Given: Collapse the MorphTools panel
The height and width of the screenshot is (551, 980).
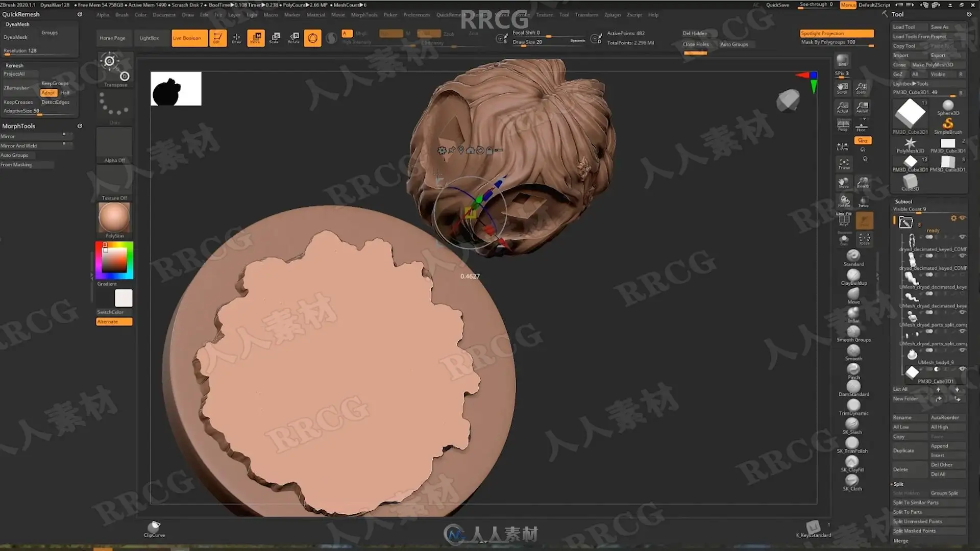Looking at the screenshot, I should (x=18, y=126).
